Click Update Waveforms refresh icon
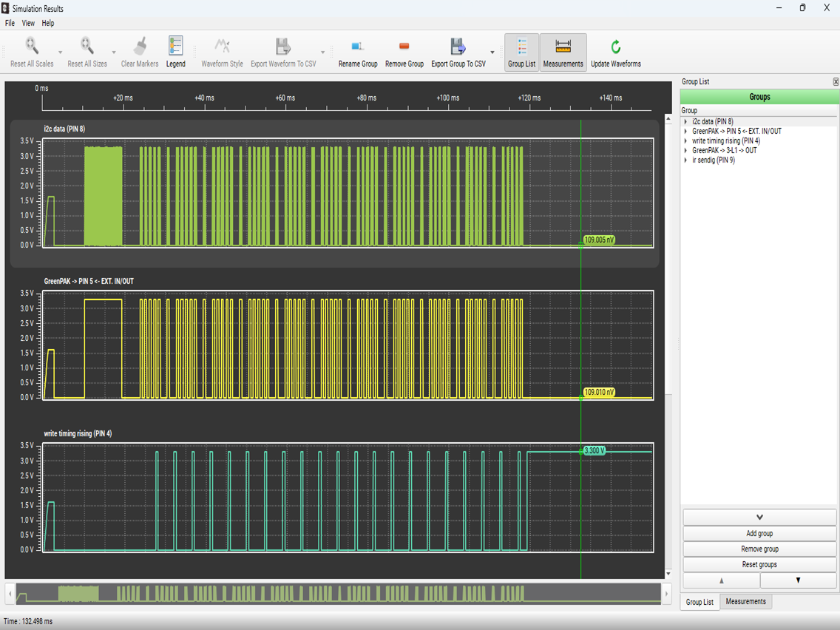This screenshot has height=630, width=840. click(x=615, y=47)
